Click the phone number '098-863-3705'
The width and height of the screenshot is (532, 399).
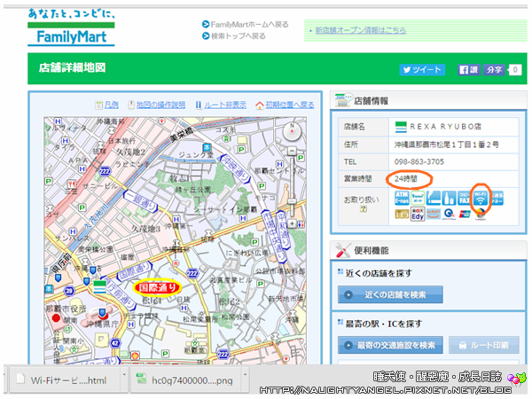pyautogui.click(x=419, y=162)
